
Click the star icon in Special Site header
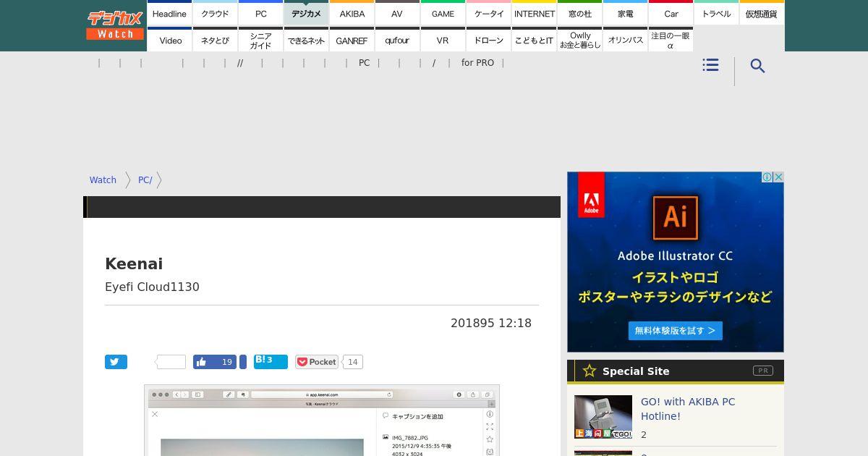(x=590, y=371)
